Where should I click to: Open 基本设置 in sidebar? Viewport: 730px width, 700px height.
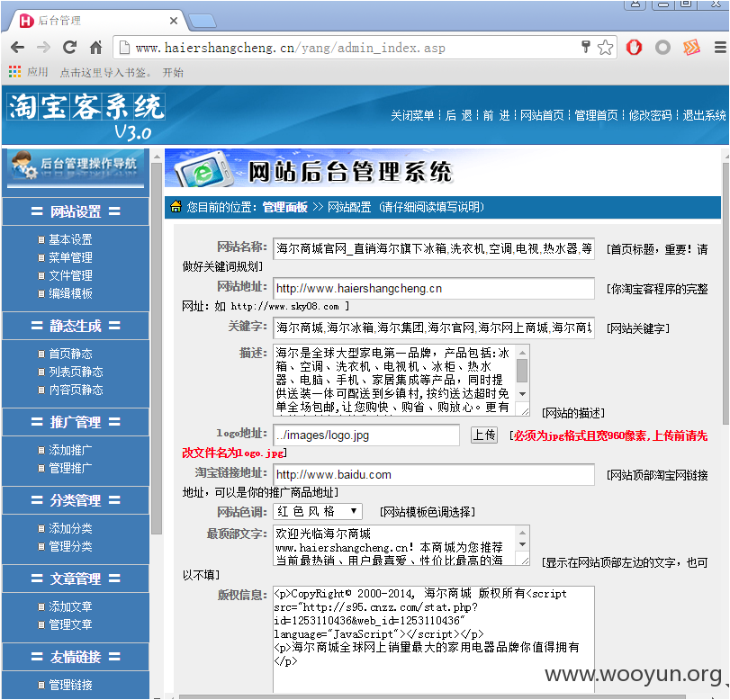(x=70, y=239)
